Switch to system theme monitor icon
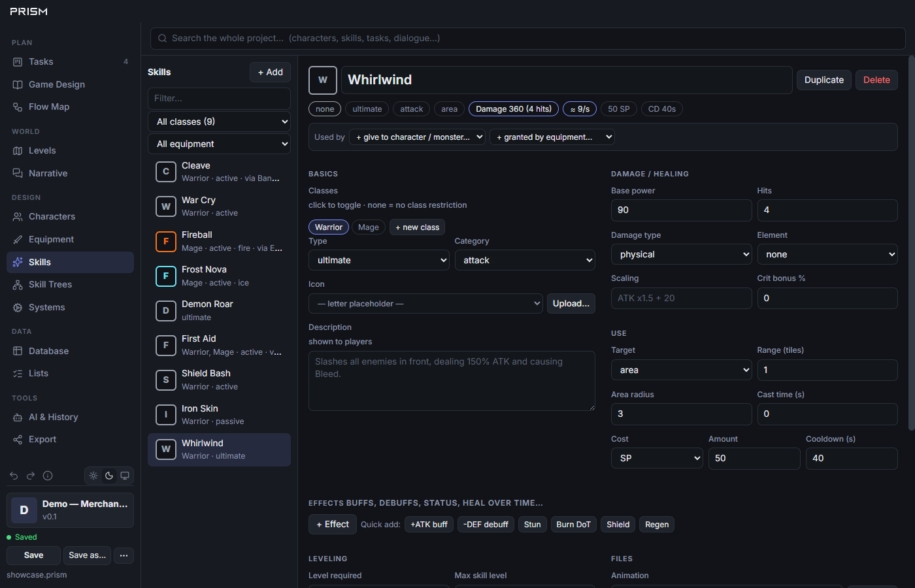The image size is (915, 588). click(x=125, y=476)
